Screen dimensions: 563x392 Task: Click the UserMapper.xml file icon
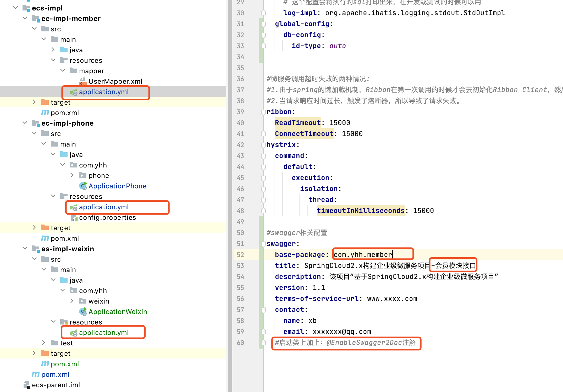tap(82, 81)
